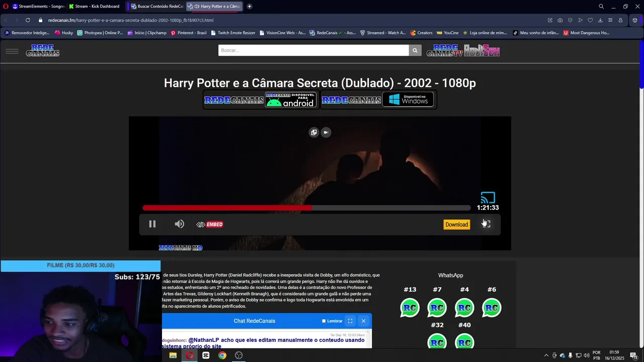644x362 pixels.
Task: Enter fullscreen with the player's fullscreen icon
Action: pos(487,224)
